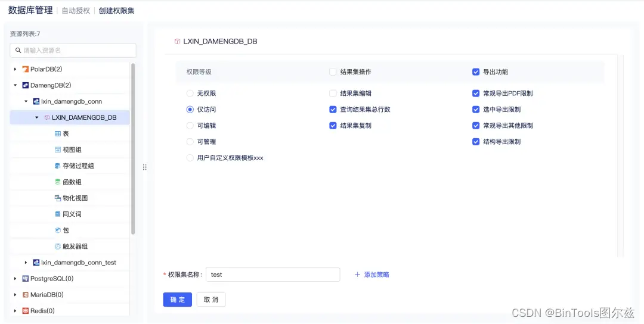Uncheck the 查询结果集总行数 checkbox

(333, 110)
